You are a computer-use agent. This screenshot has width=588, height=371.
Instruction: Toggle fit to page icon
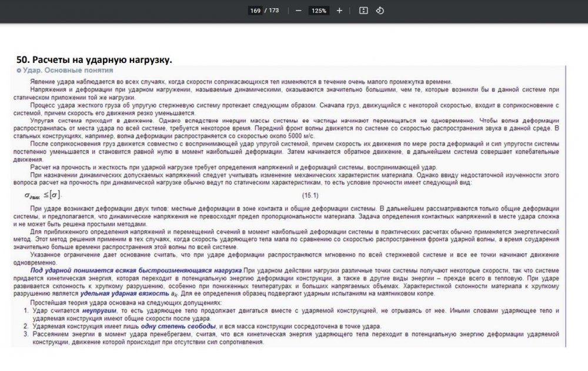click(x=363, y=11)
